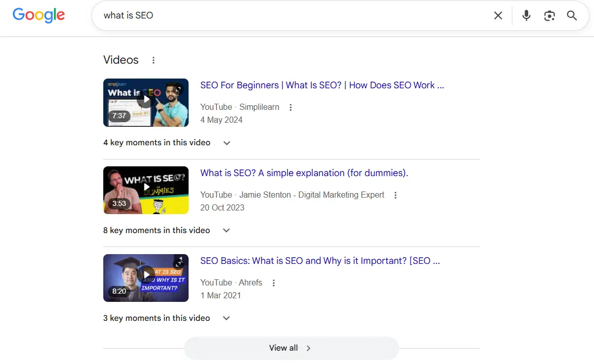Open the Google logo homepage link
Screen dimensions: 594x364
(39, 15)
